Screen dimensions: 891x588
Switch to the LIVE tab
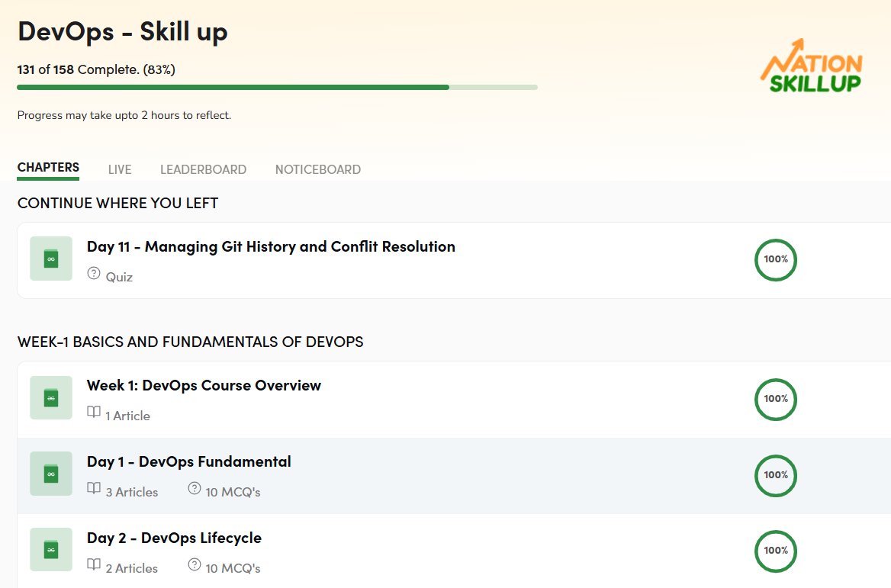tap(120, 169)
